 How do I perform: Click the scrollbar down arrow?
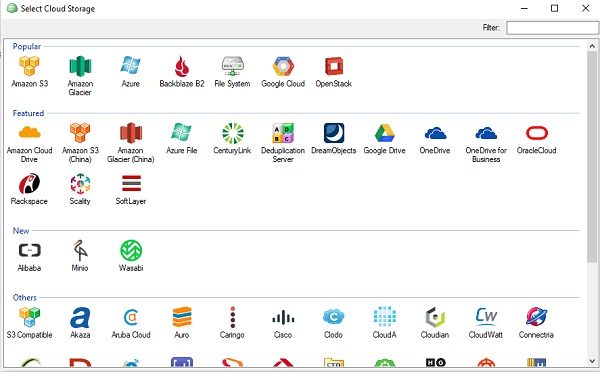pos(592,361)
